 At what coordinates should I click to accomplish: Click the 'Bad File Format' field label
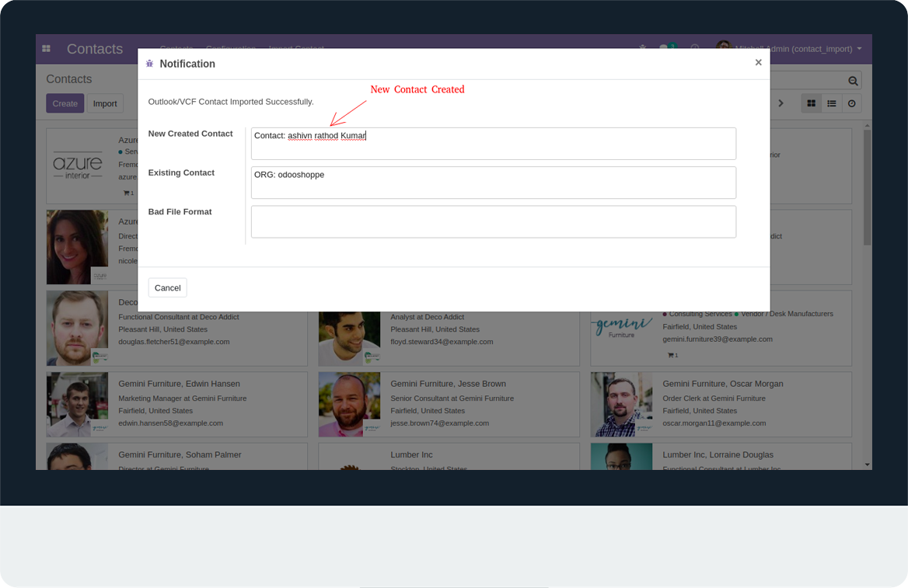coord(180,212)
